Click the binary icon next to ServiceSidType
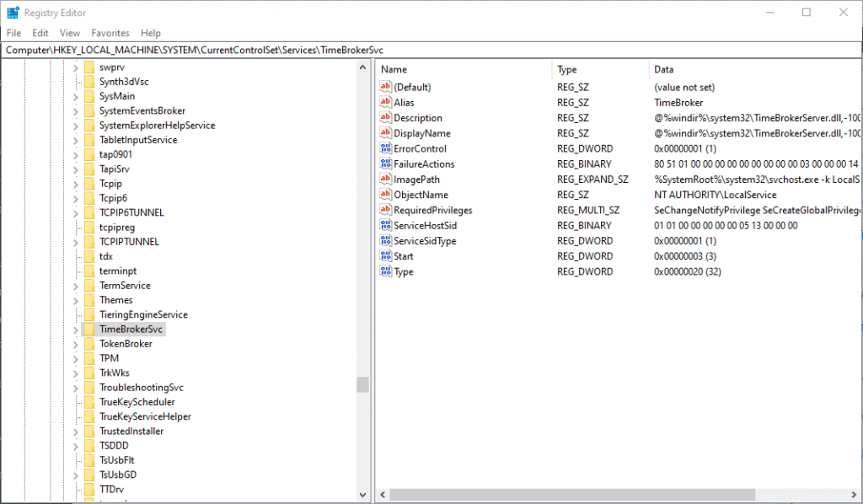 point(385,240)
